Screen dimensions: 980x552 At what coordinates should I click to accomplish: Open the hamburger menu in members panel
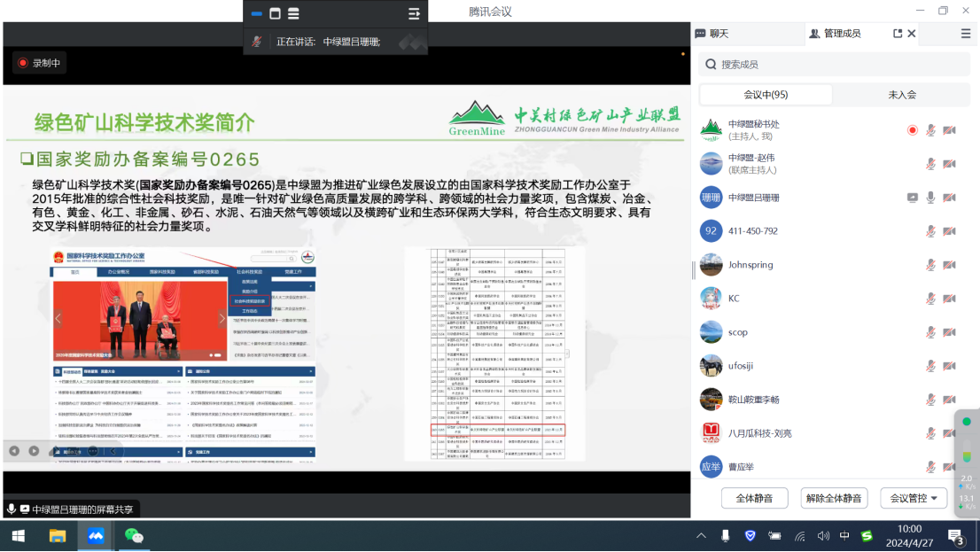(x=966, y=34)
